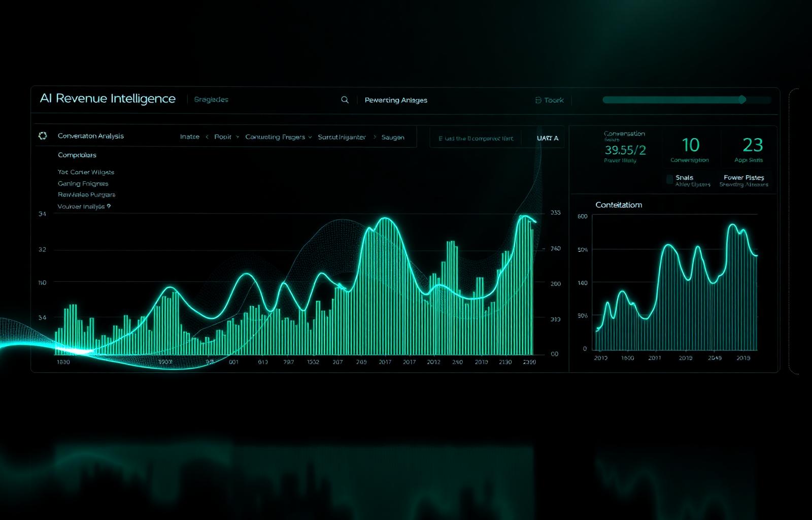812x520 pixels.
Task: Open the Conversaton Analysis section heading
Action: [x=91, y=136]
